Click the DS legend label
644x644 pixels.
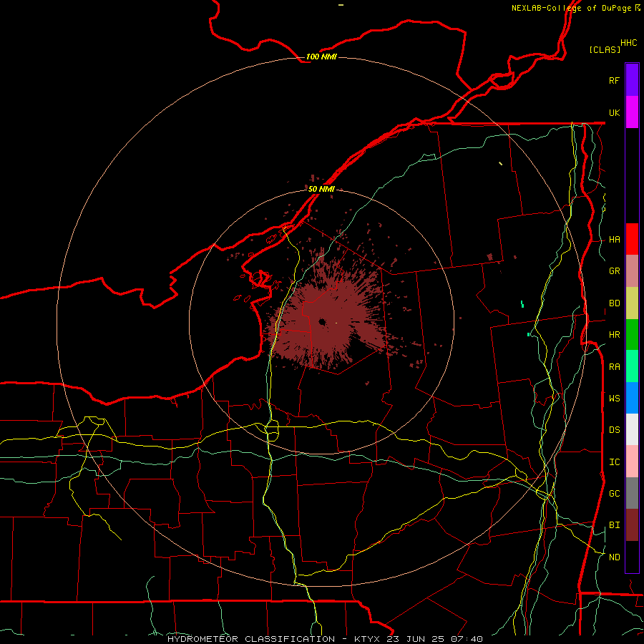point(614,430)
